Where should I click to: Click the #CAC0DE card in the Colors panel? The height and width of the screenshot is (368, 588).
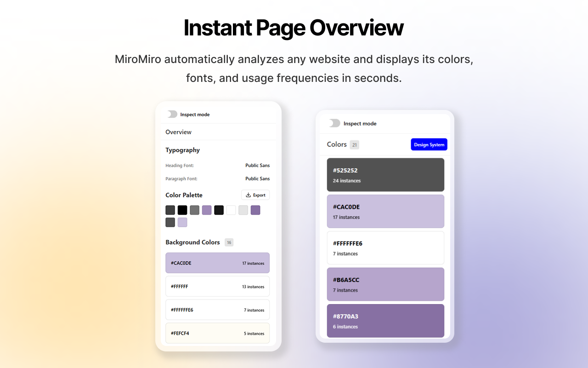[385, 211]
